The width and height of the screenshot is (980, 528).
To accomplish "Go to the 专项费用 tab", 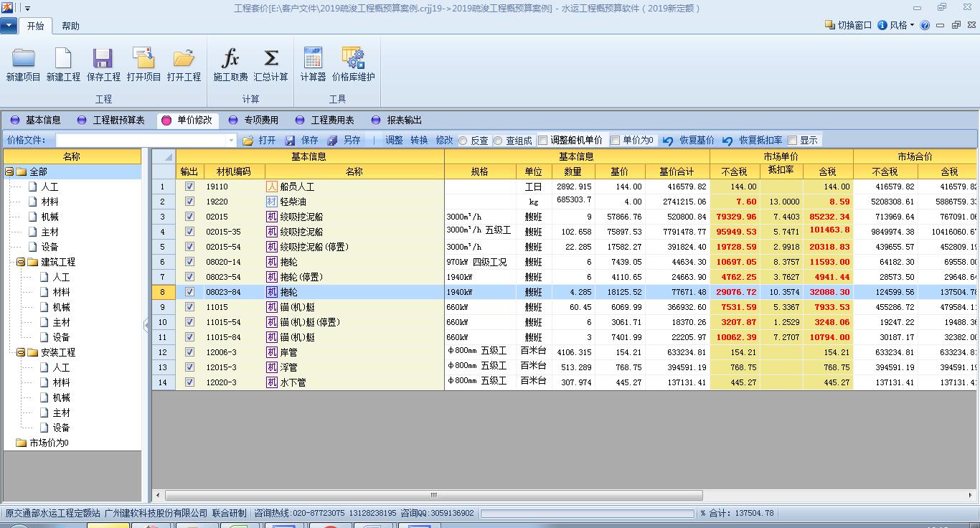I will pos(253,120).
